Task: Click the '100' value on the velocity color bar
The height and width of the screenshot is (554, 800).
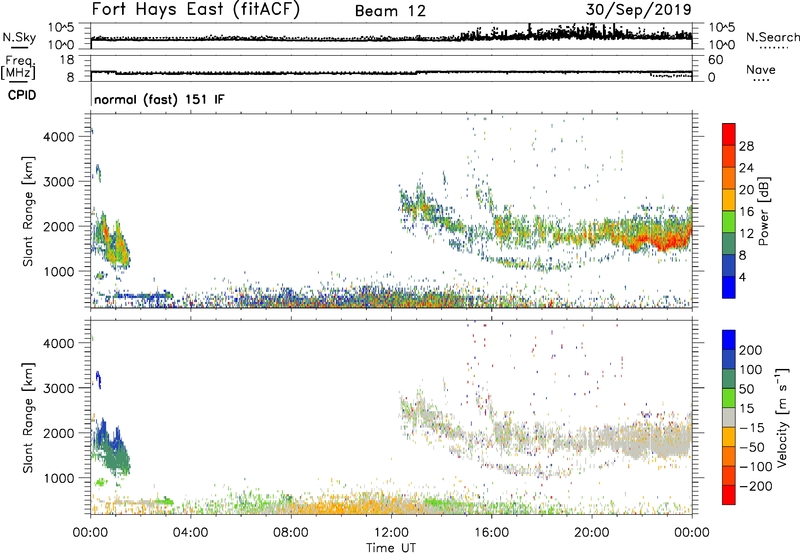Action: click(x=751, y=369)
